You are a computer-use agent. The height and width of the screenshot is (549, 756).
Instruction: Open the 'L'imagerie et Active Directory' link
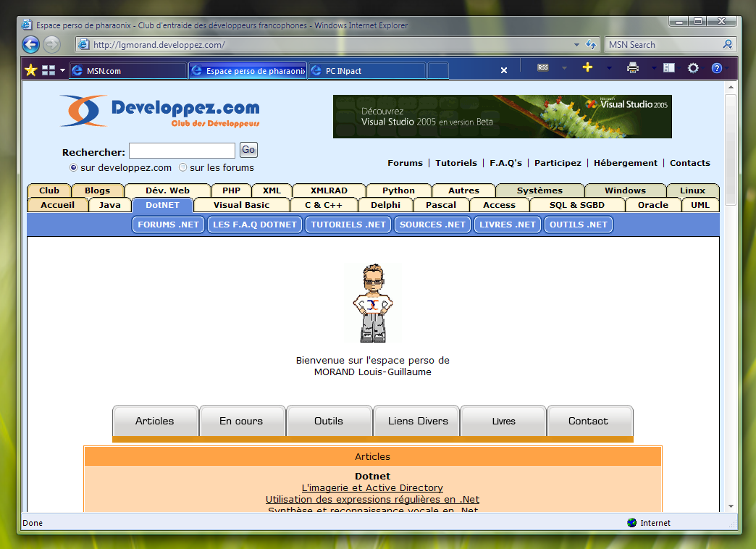click(372, 488)
